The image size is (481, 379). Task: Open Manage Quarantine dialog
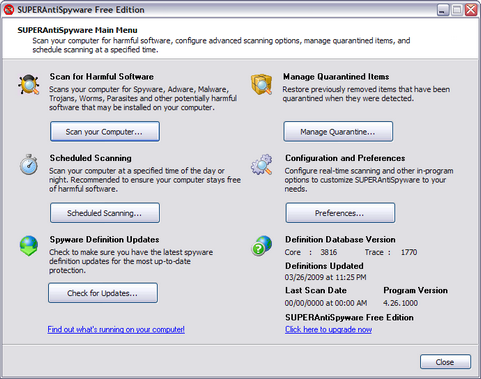point(338,132)
